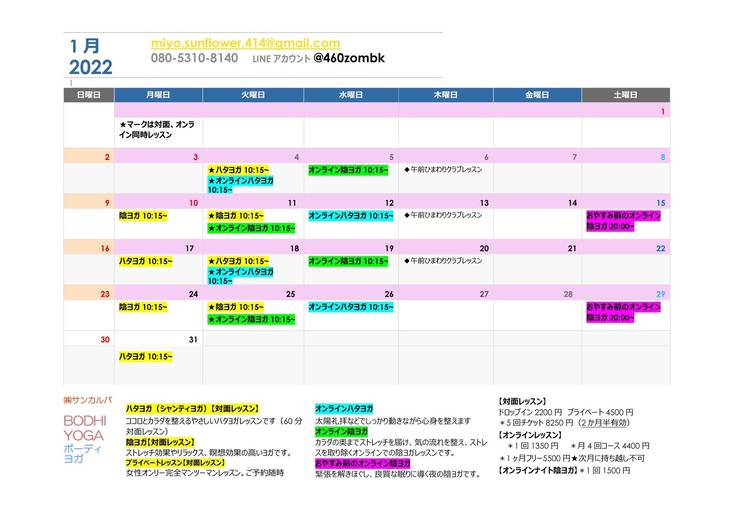Click the phone number 080-5310-8140
The image size is (750, 530).
click(194, 59)
